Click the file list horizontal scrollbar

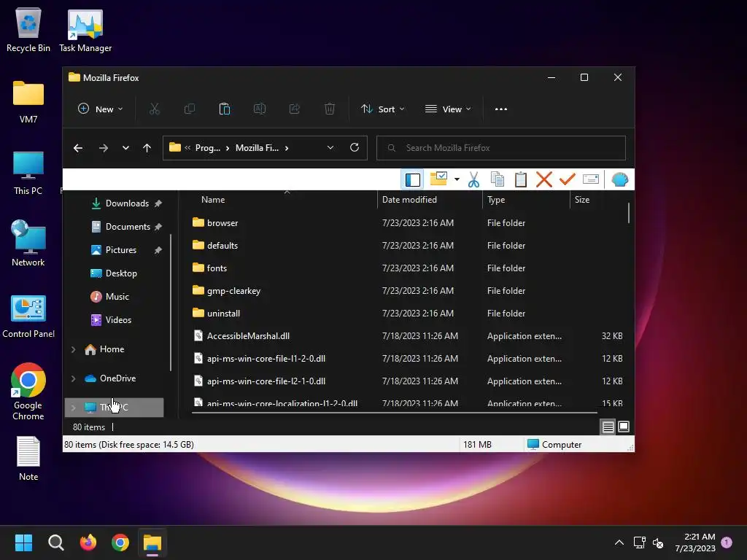tap(394, 413)
